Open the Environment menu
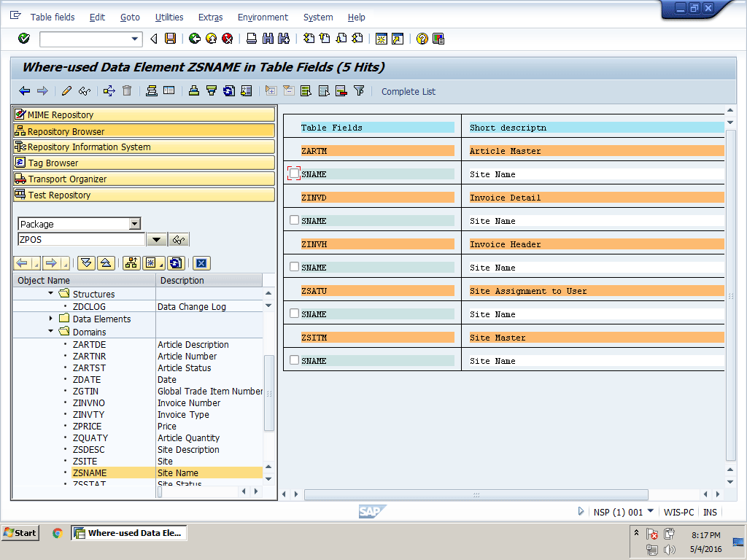The image size is (747, 560). click(263, 17)
